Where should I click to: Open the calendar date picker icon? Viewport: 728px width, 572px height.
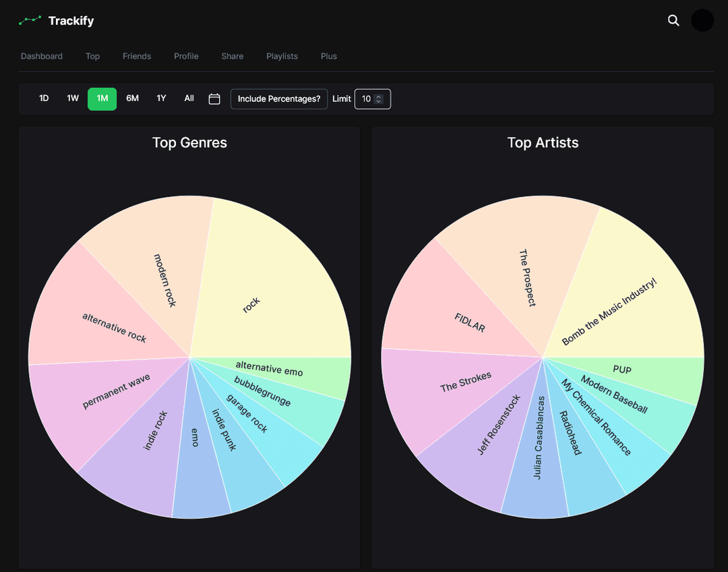pyautogui.click(x=214, y=98)
